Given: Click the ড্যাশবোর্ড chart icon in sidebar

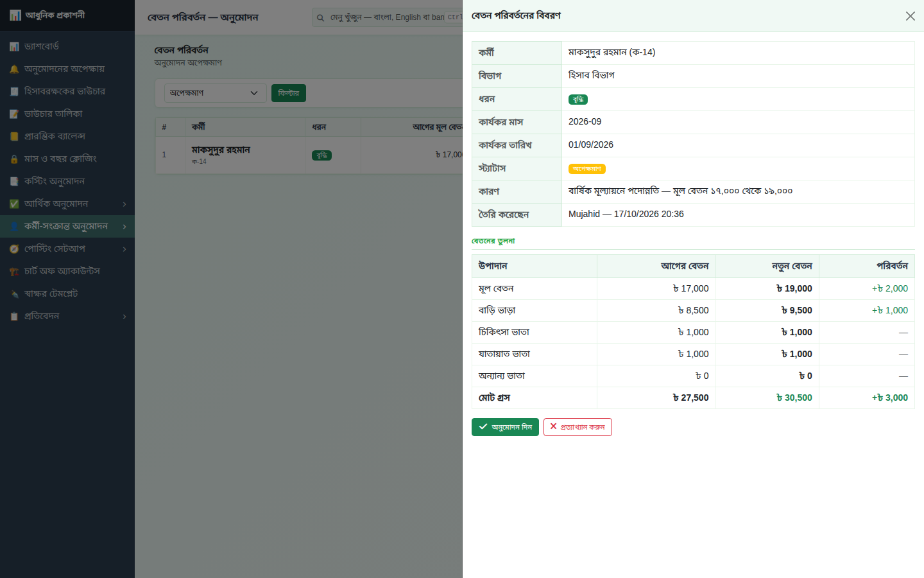Looking at the screenshot, I should coord(14,46).
